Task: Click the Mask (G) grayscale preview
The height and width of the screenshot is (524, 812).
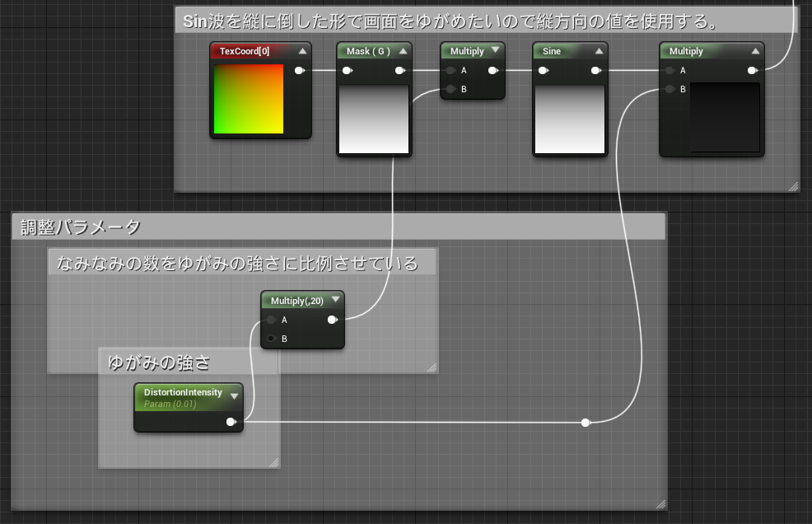Action: (374, 119)
